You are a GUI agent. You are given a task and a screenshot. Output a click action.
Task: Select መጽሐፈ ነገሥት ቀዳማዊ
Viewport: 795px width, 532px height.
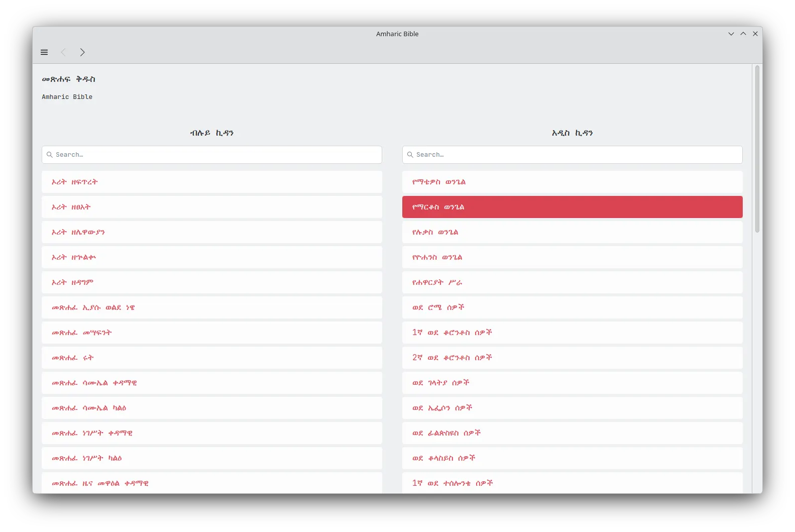click(x=212, y=433)
